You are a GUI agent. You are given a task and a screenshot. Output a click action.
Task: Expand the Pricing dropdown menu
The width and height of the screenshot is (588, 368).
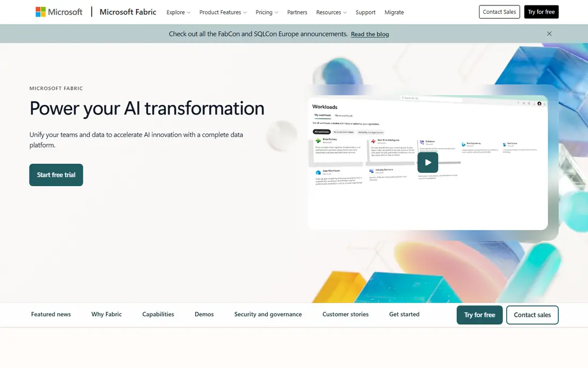tap(267, 12)
